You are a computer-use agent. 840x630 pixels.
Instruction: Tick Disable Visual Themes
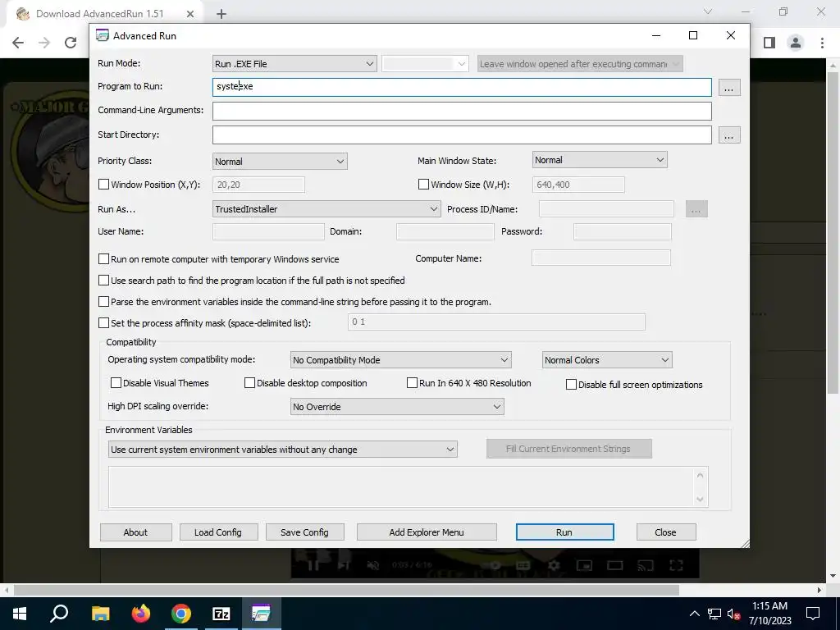(116, 382)
